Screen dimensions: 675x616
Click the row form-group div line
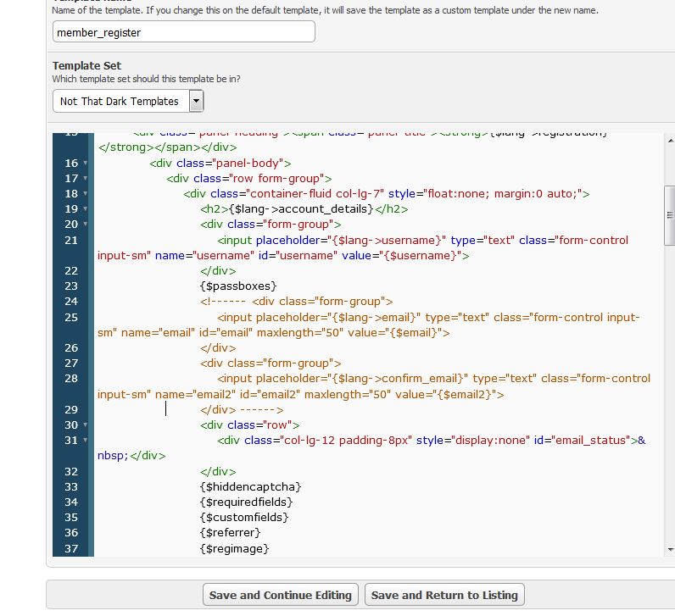click(249, 178)
